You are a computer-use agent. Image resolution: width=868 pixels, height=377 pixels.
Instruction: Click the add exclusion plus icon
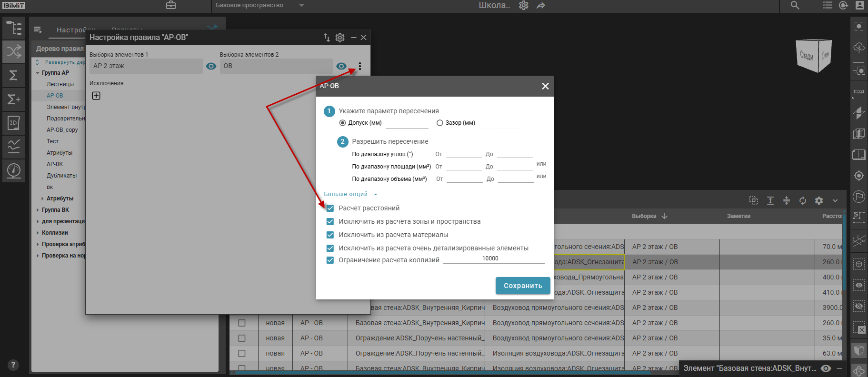96,96
